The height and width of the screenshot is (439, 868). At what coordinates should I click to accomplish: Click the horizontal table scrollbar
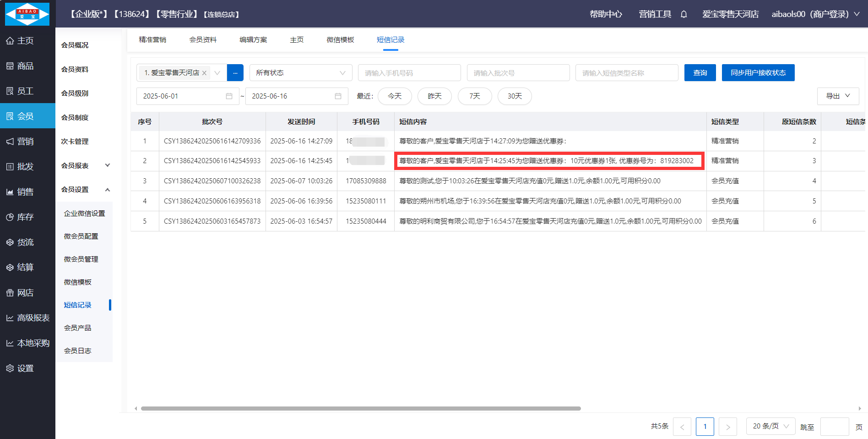(x=361, y=408)
